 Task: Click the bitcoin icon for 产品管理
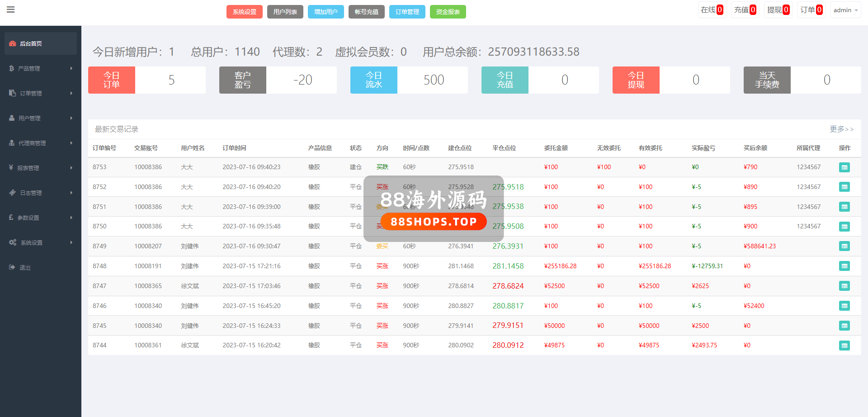point(12,68)
